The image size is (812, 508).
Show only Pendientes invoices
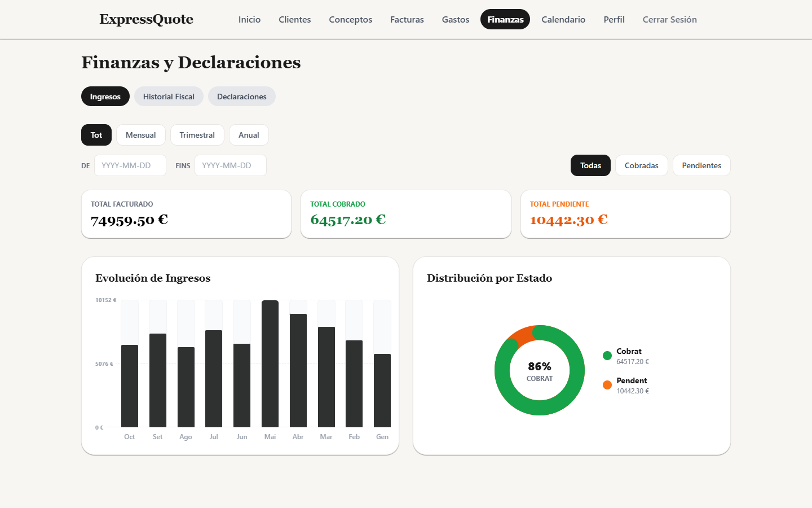coord(701,165)
